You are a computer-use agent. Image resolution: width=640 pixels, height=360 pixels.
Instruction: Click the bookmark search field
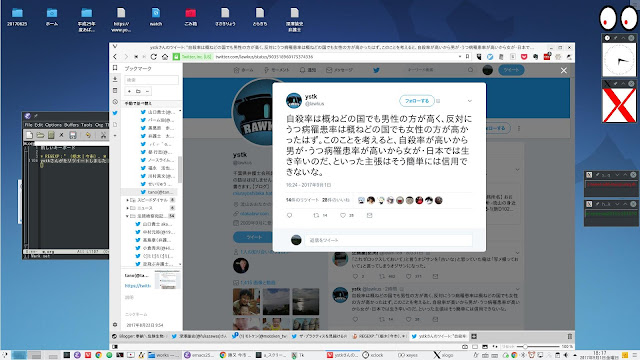coord(151,80)
